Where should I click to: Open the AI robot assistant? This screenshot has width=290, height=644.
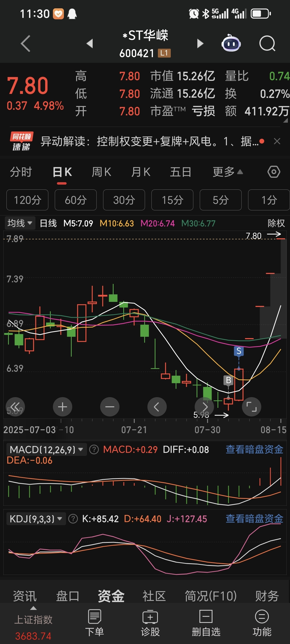click(231, 43)
